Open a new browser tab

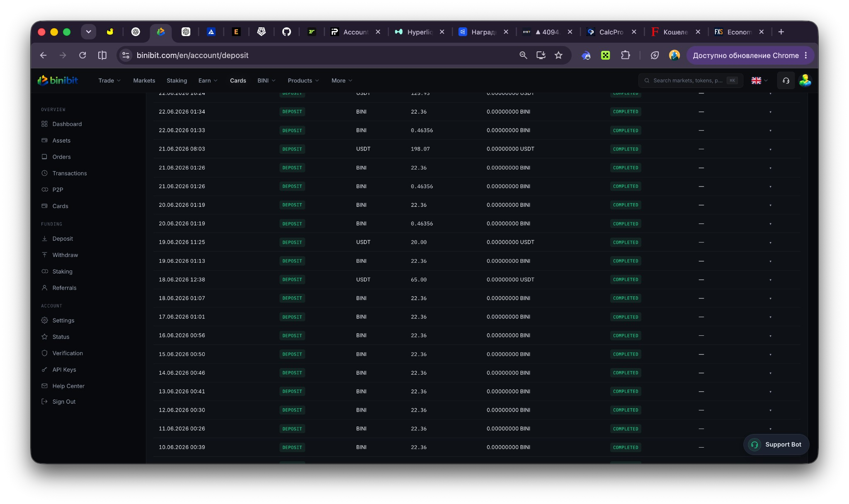click(781, 32)
